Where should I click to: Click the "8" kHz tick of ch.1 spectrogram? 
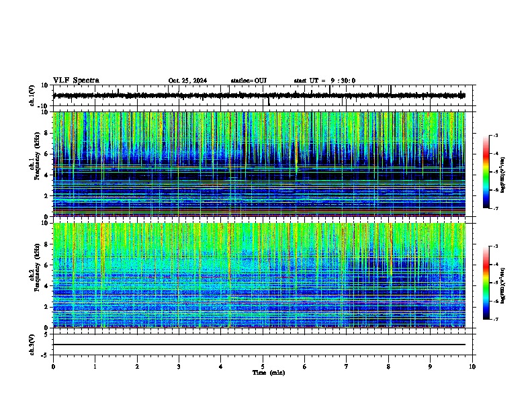[46, 133]
